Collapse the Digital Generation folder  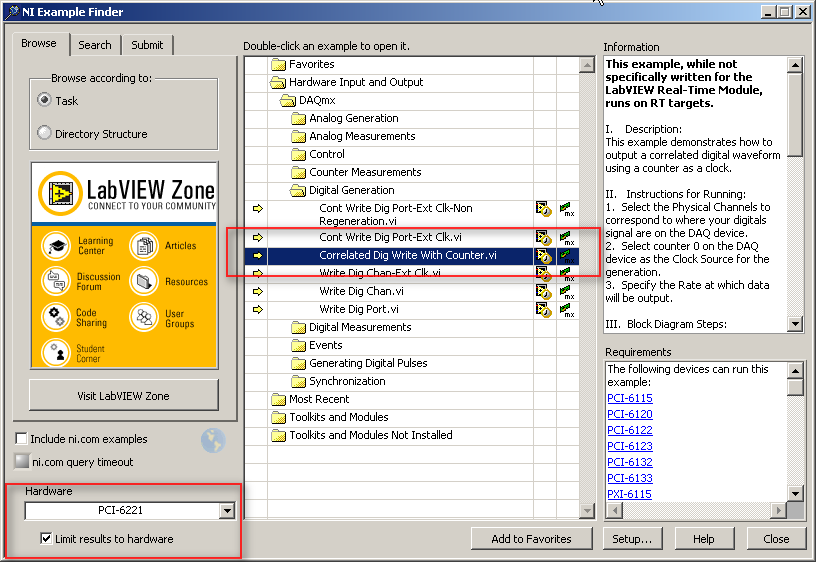point(298,190)
